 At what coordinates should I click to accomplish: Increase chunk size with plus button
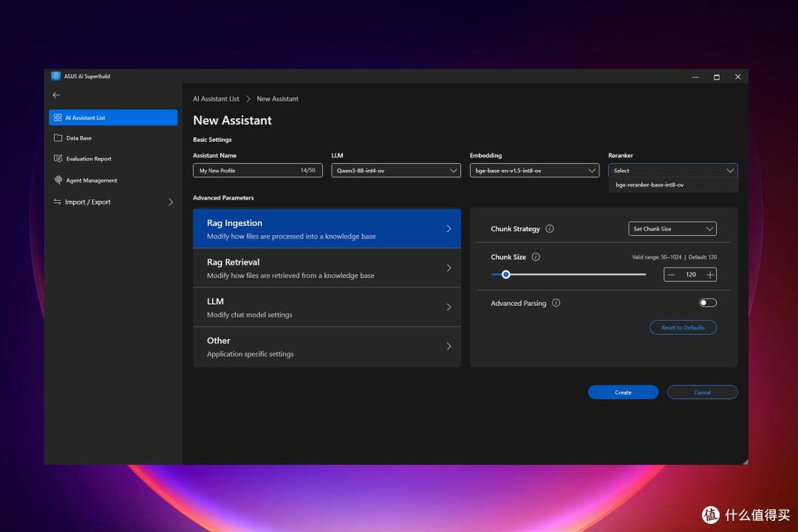point(710,275)
